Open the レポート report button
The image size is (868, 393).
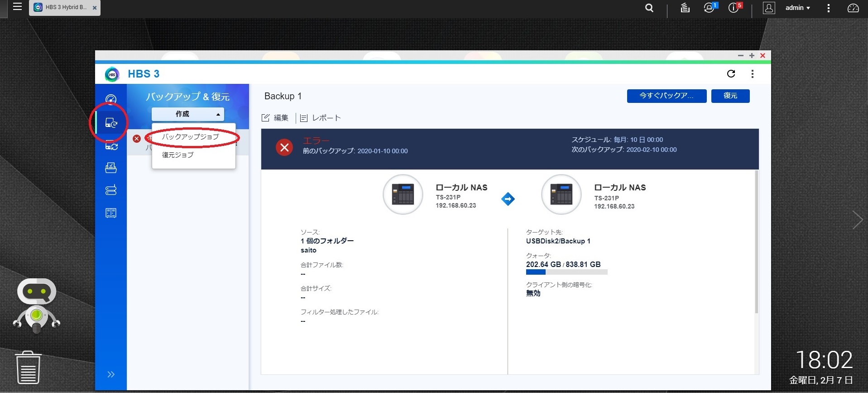pos(321,118)
